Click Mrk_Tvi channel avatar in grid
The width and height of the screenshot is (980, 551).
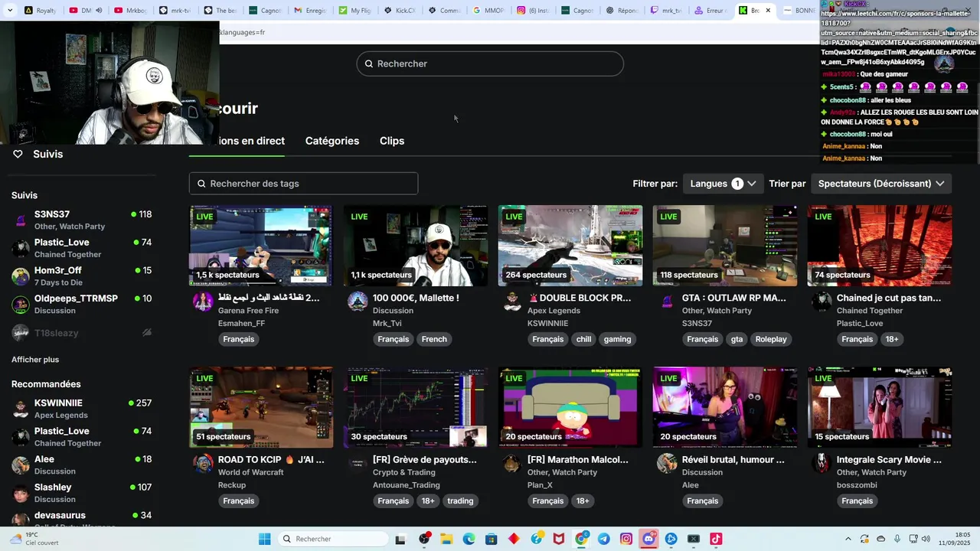pos(358,301)
